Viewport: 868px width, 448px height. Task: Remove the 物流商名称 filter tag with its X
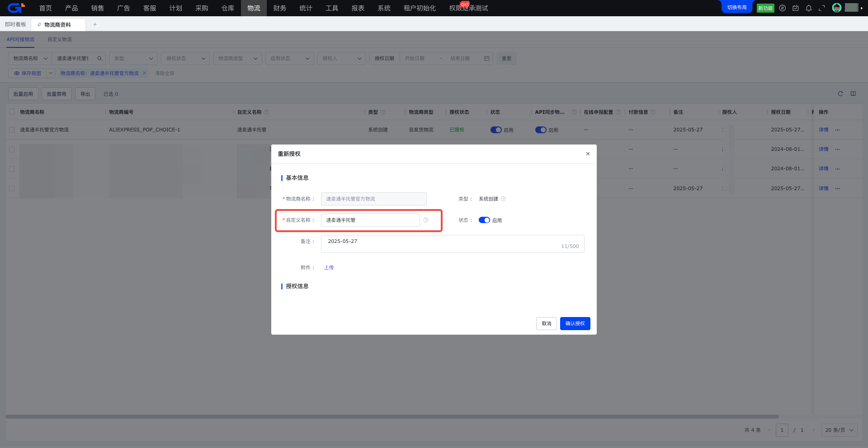144,73
